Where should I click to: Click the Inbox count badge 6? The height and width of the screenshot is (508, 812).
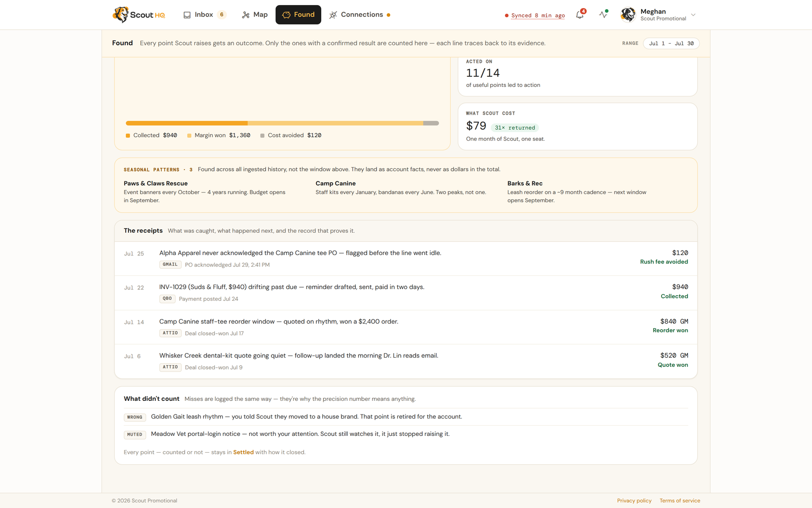point(222,15)
